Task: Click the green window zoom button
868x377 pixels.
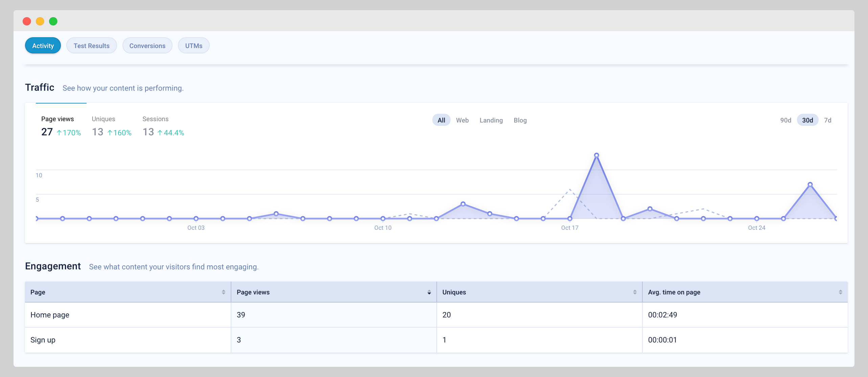Action: tap(53, 21)
